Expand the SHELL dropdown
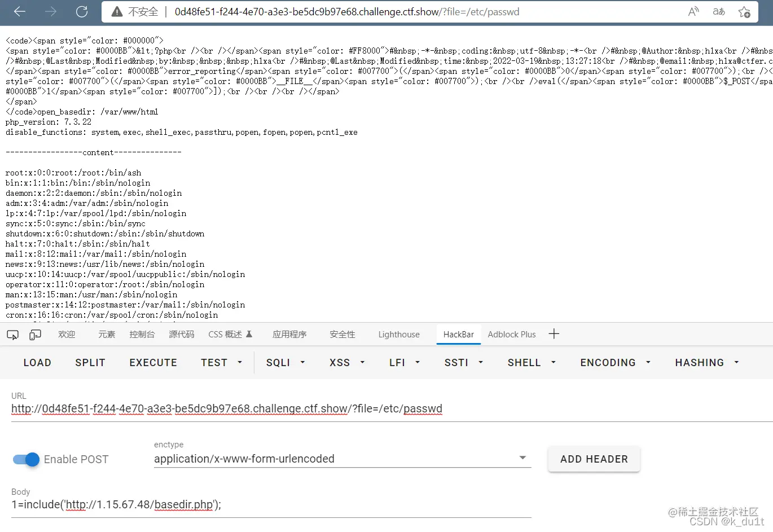The height and width of the screenshot is (532, 773). (x=531, y=363)
